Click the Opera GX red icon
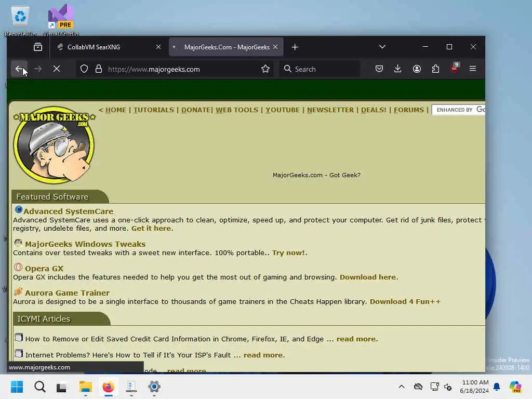The height and width of the screenshot is (399, 532). tap(18, 268)
